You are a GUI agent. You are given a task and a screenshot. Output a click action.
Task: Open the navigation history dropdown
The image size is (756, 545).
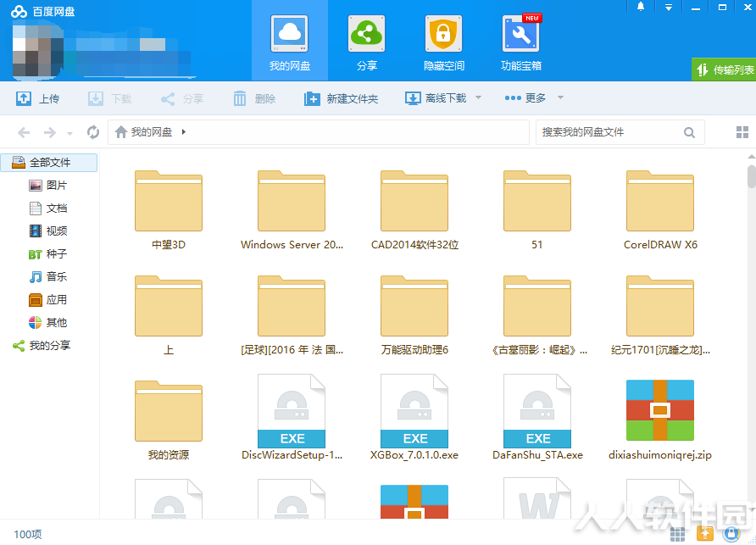69,134
